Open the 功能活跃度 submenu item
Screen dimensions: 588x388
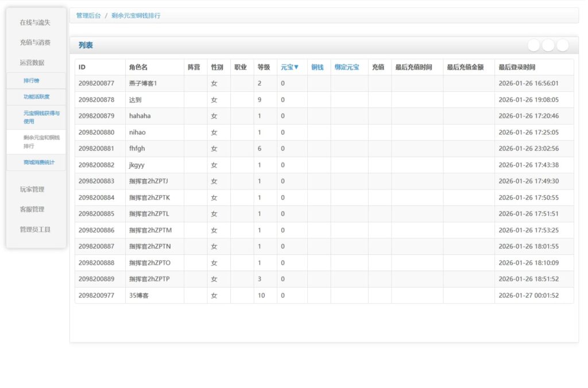tap(36, 97)
